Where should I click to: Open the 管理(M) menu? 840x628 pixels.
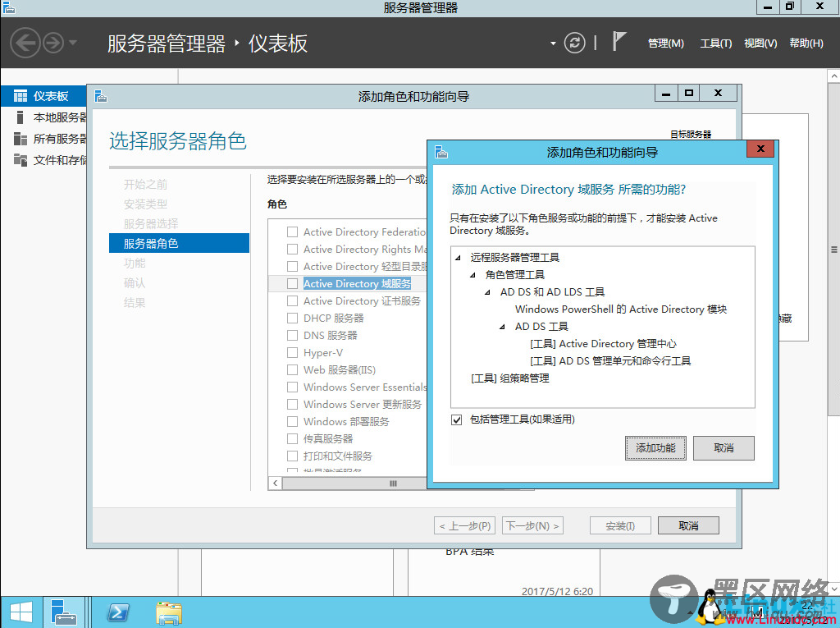tap(666, 44)
